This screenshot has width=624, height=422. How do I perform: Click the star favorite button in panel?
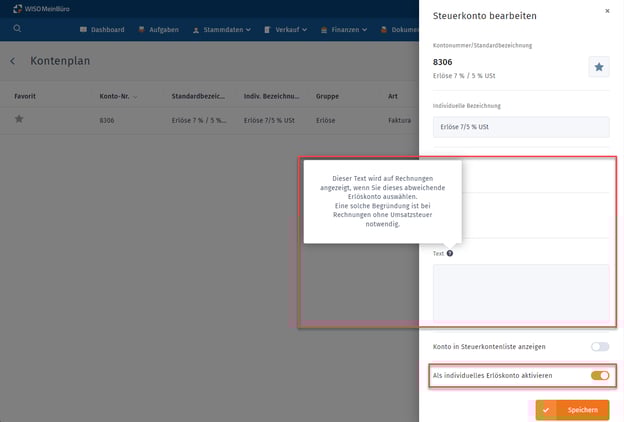(x=598, y=66)
